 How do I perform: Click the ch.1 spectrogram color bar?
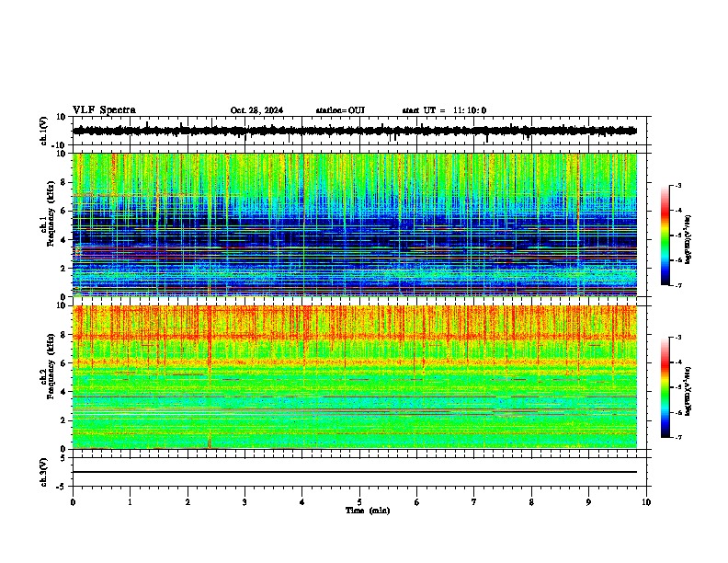tap(665, 236)
